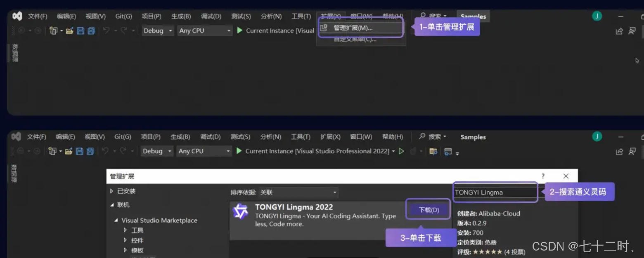Click Hot Reload flame icon in lower toolbar
Screen dimensions: 644x258
(413, 151)
